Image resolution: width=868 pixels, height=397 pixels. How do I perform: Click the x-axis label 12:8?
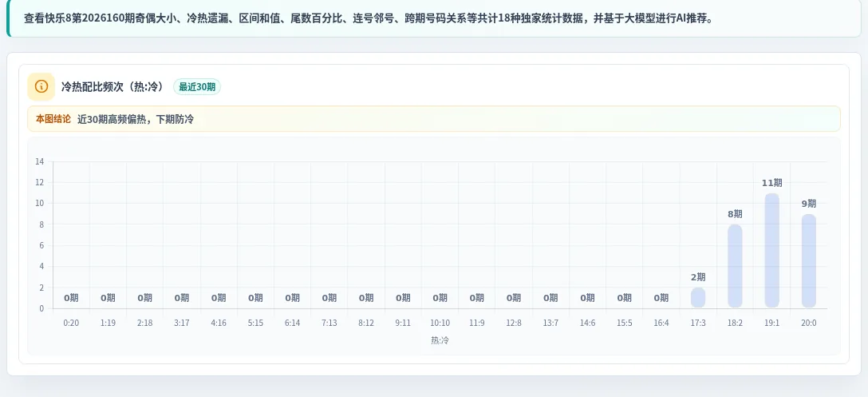[x=514, y=323]
